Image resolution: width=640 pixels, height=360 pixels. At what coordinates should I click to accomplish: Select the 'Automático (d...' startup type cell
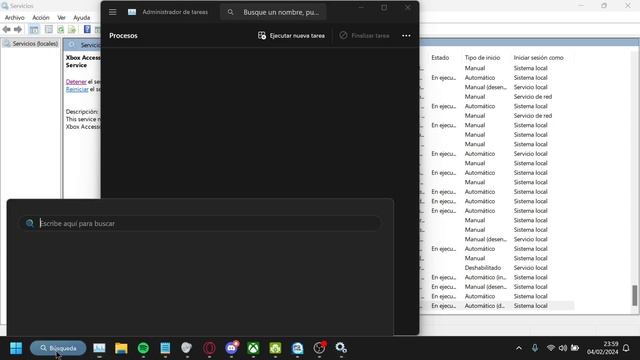[x=484, y=306]
